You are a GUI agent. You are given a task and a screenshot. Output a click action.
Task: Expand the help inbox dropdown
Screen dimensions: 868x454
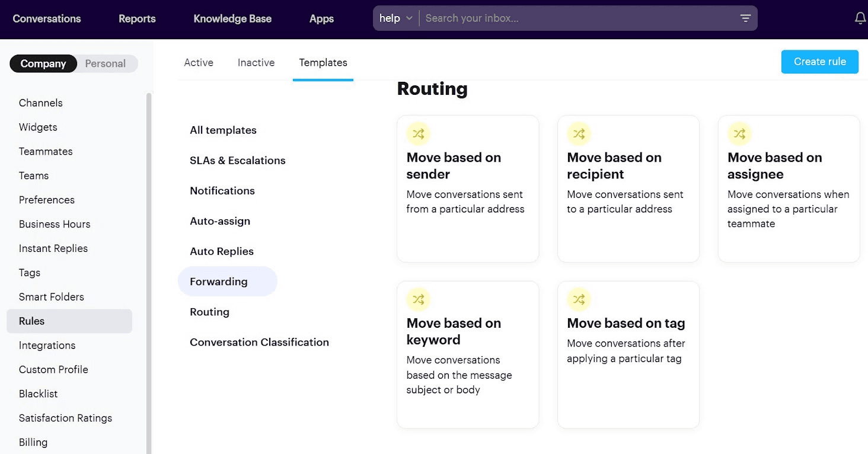(x=395, y=18)
